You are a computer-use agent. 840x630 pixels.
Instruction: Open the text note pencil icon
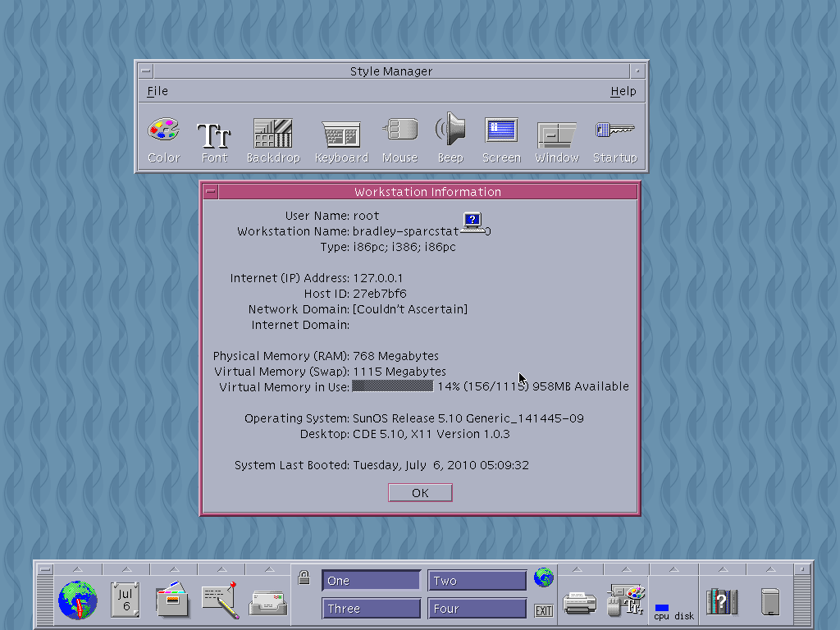click(x=220, y=600)
